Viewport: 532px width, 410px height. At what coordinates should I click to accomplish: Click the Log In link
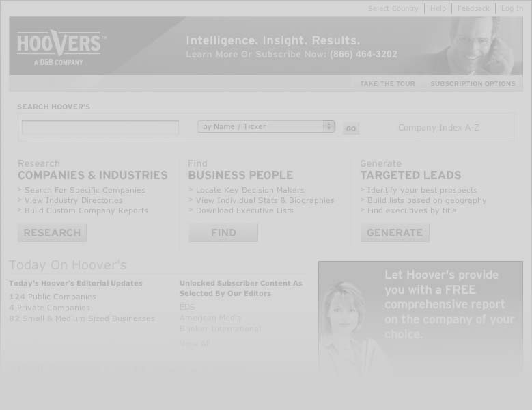[x=512, y=9]
